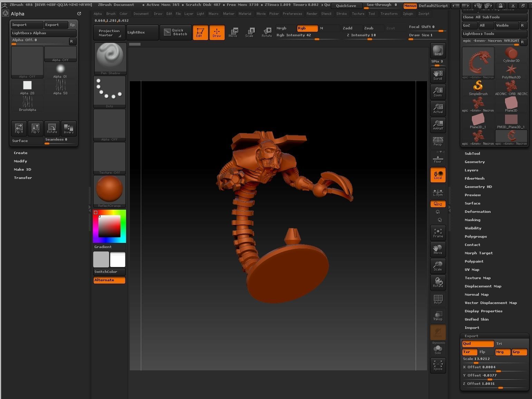Screen dimensions: 532x399
Task: Open the LightBox browser
Action: 142,32
